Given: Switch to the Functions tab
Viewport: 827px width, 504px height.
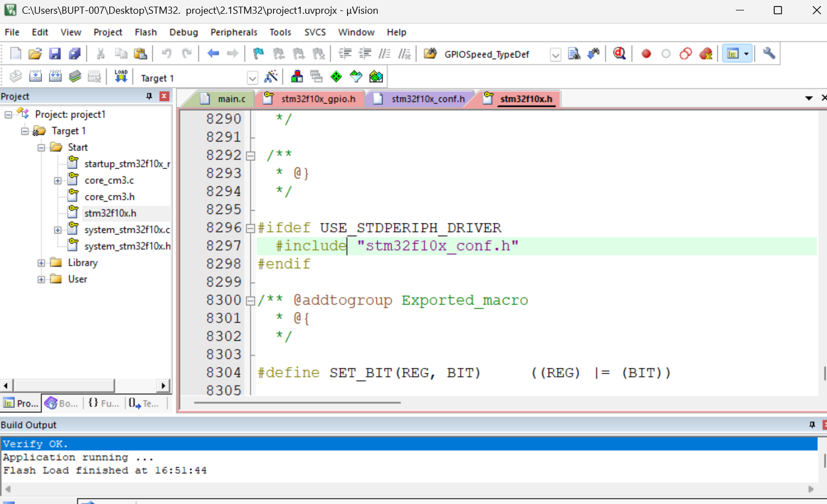Looking at the screenshot, I should (x=103, y=403).
